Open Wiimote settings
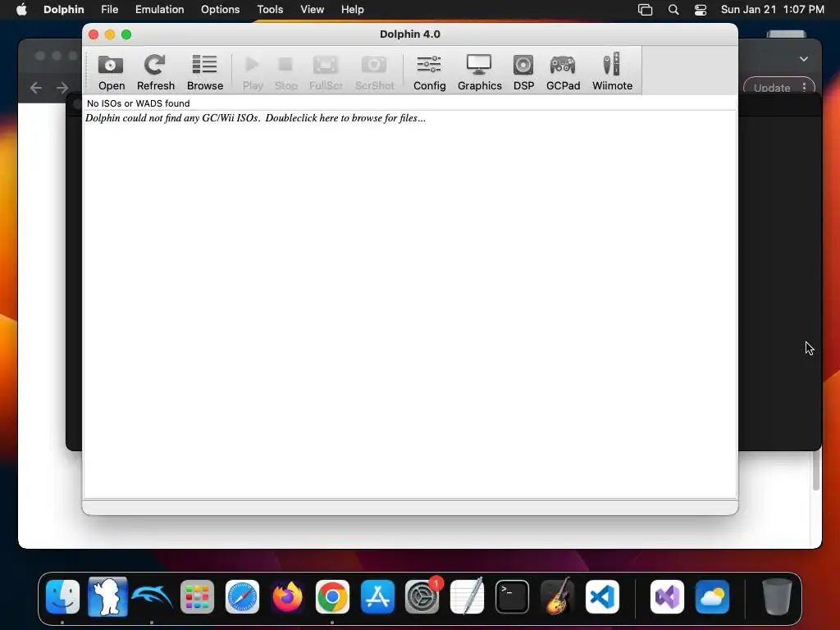The image size is (840, 630). pos(612,72)
